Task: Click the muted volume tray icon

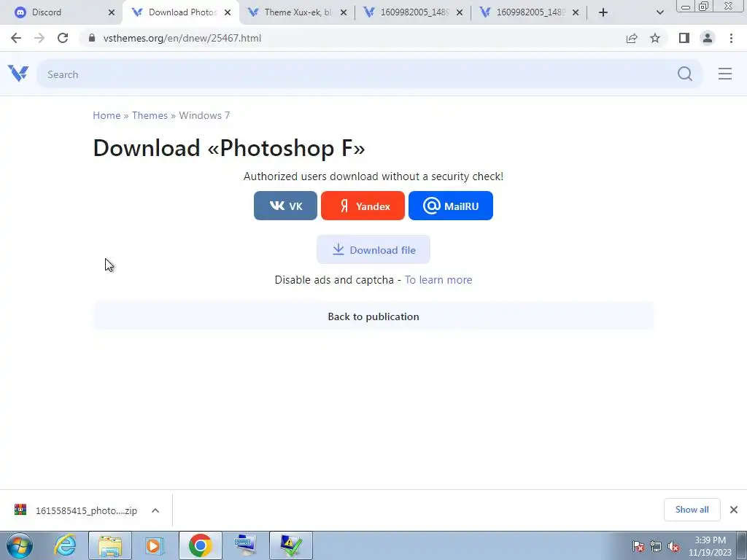Action: [673, 546]
